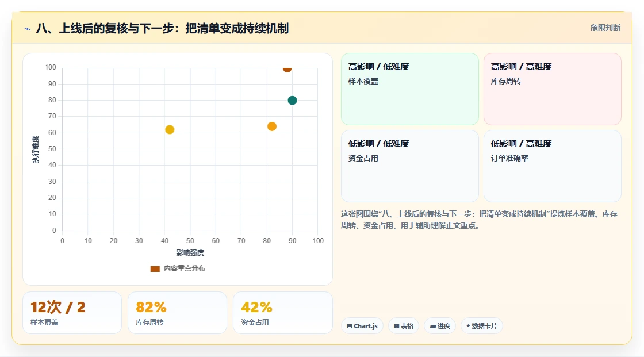This screenshot has width=644, height=357.
Task: Click the 12次 / 2 样本覆盖 stat card
Action: [x=72, y=313]
